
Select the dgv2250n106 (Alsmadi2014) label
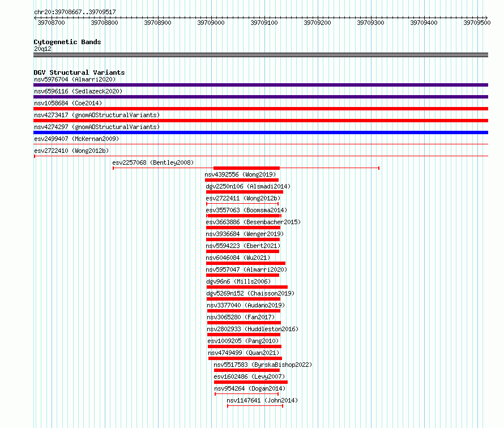click(248, 186)
